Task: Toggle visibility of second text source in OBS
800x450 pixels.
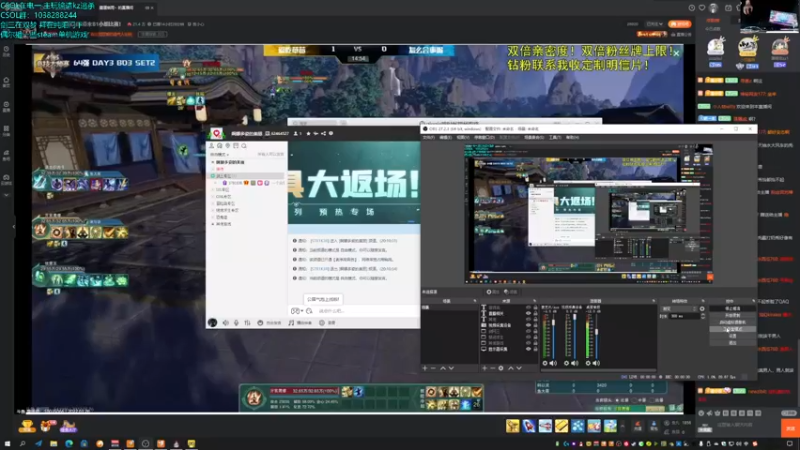Action: point(529,313)
